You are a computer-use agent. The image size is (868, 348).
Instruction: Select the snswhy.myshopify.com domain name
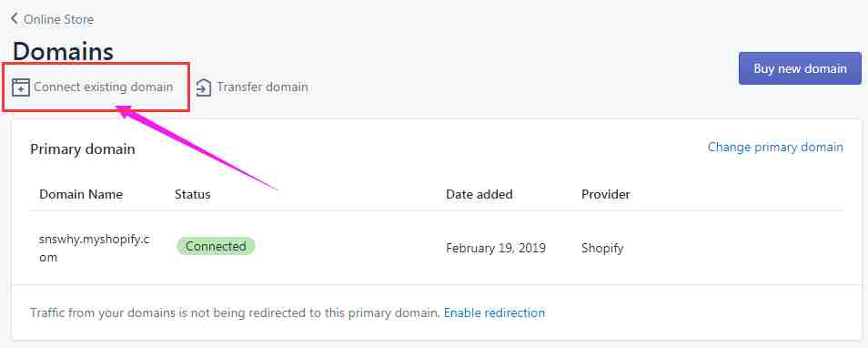[94, 249]
